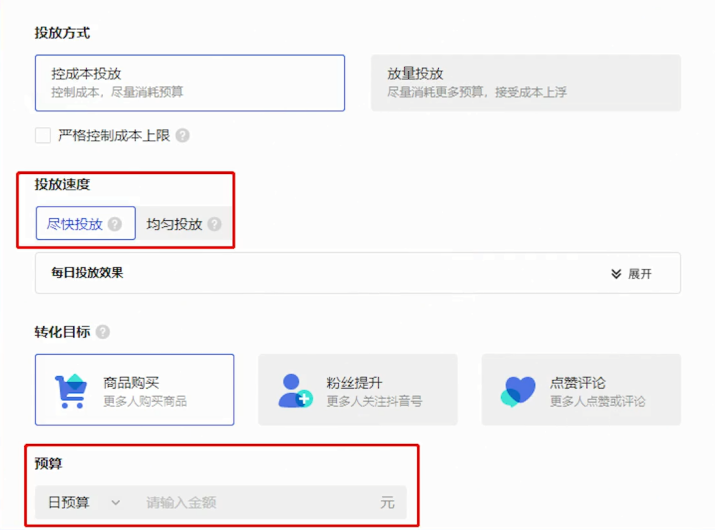Viewport: 715px width, 530px height.
Task: Click the shopping cart icon in 商品购买
Action: point(71,391)
